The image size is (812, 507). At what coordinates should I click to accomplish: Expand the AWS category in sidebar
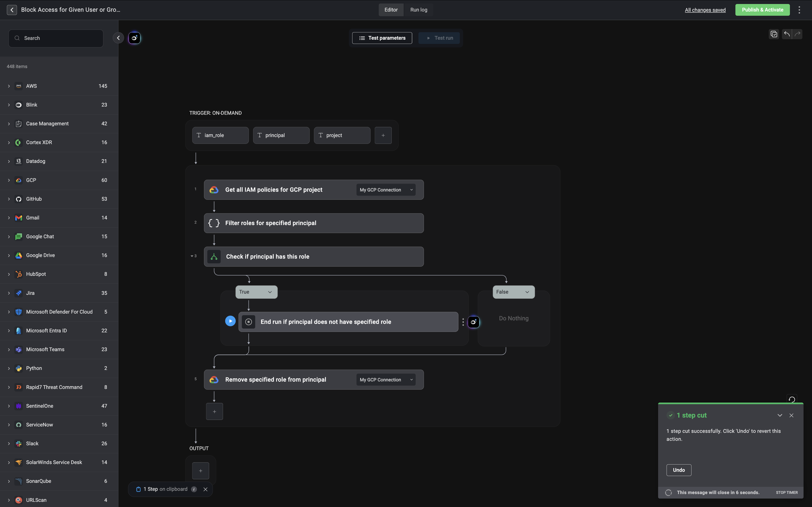(x=9, y=86)
